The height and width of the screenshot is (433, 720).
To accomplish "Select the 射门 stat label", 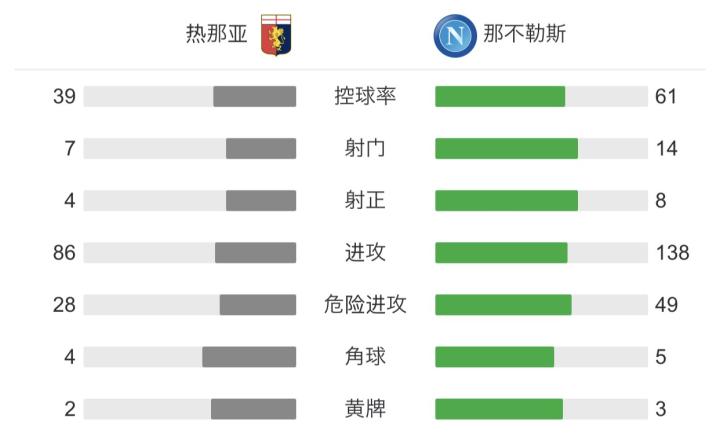I will pyautogui.click(x=365, y=148).
